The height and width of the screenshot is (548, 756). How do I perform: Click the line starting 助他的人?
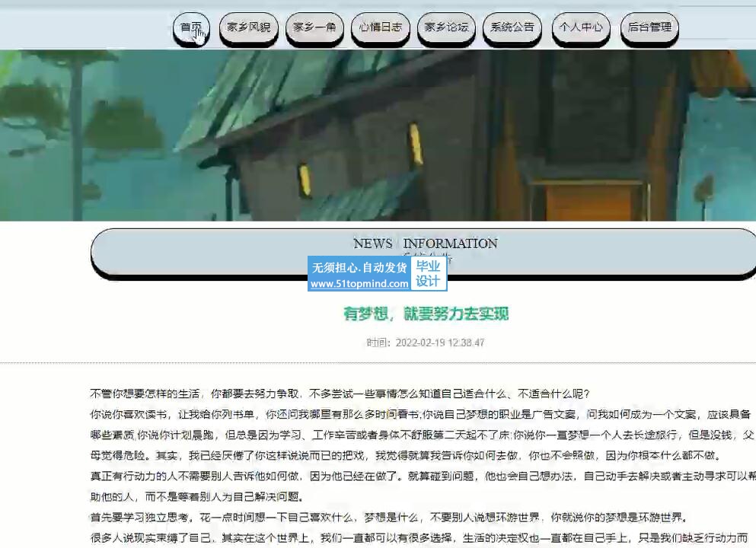tap(196, 497)
